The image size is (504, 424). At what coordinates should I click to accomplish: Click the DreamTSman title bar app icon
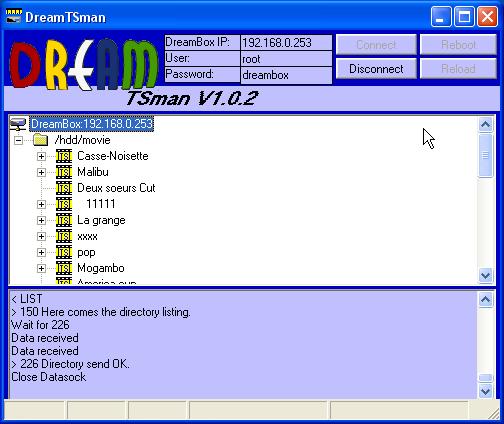pyautogui.click(x=14, y=17)
